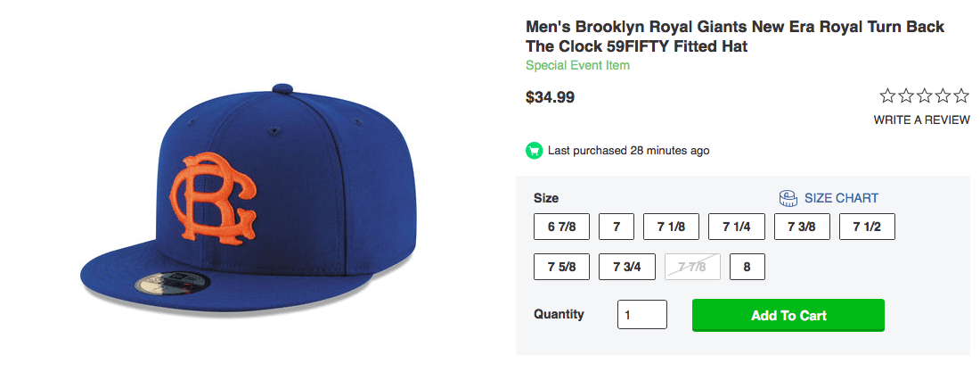Click the green cart last-purchased icon
Image resolution: width=980 pixels, height=372 pixels.
(x=535, y=151)
